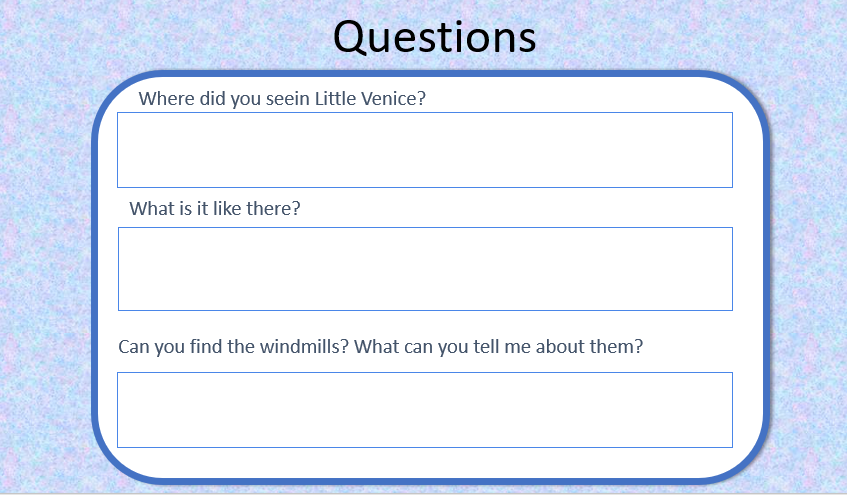Click the sentence "What can you tell me about them?"
The height and width of the screenshot is (495, 847).
tap(499, 346)
